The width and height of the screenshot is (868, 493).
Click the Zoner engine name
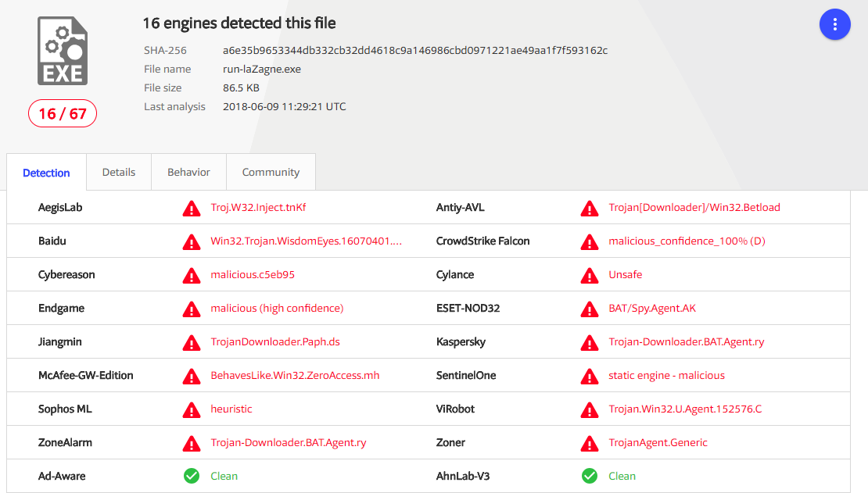pyautogui.click(x=450, y=443)
